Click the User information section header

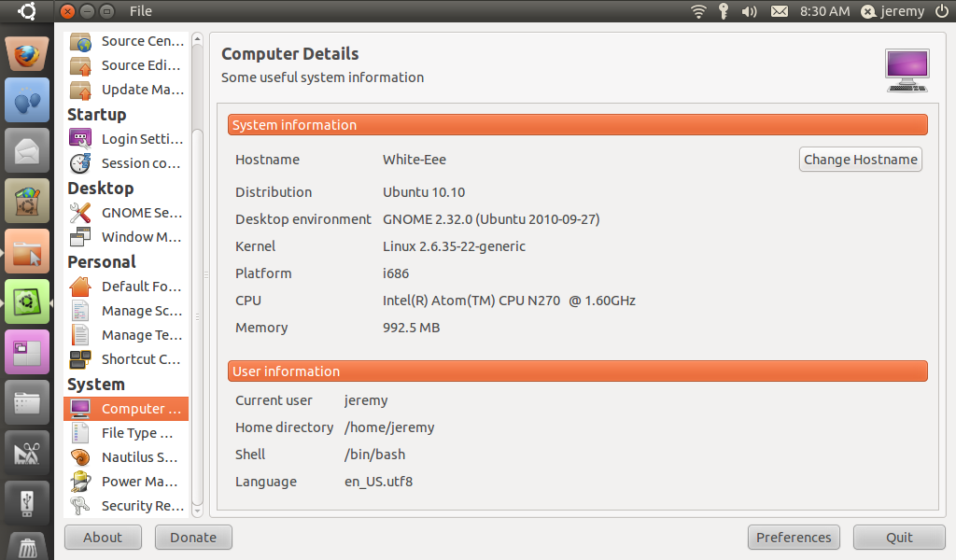[577, 371]
